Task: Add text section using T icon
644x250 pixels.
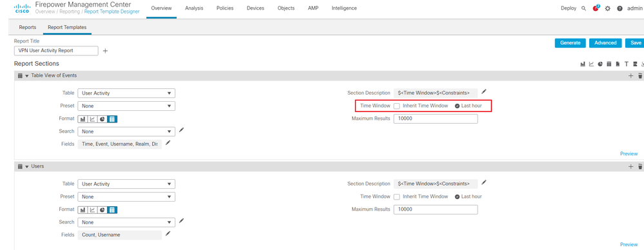Action: 627,64
